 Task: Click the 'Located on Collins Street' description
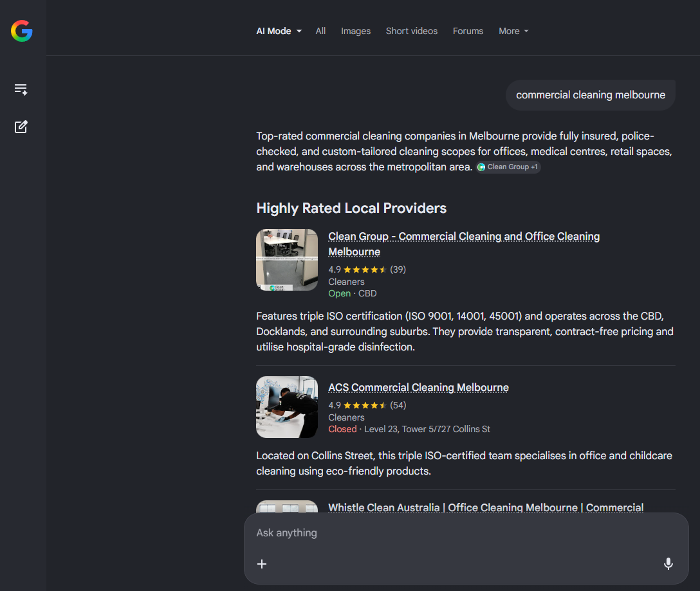[465, 463]
